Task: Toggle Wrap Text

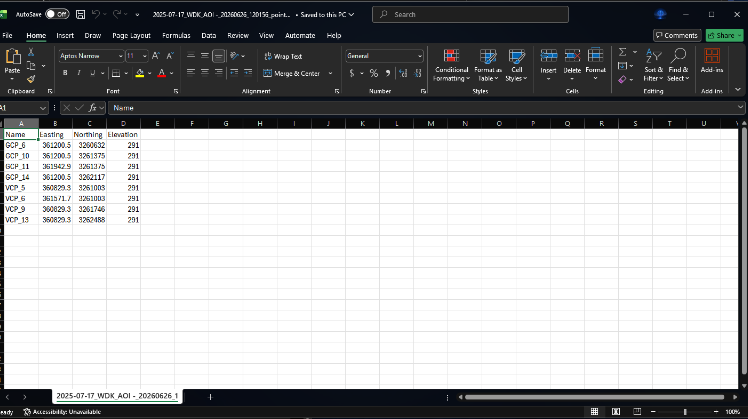Action: (x=283, y=56)
